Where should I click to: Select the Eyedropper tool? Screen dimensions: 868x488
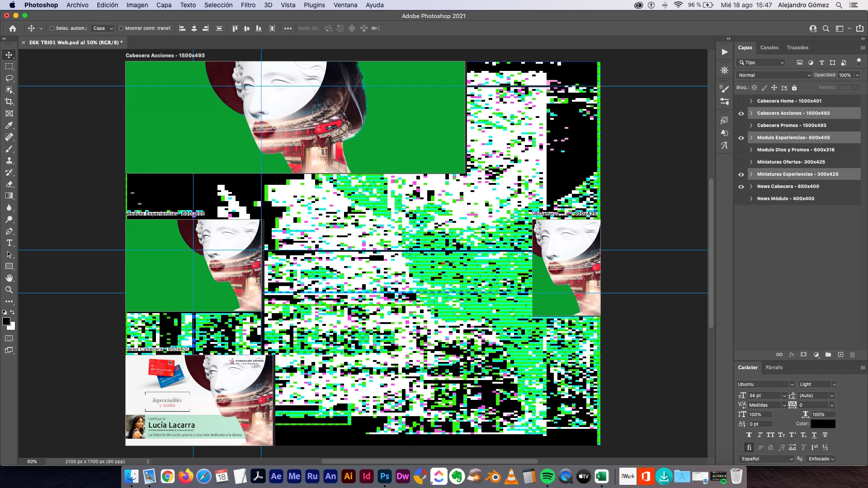tap(9, 125)
